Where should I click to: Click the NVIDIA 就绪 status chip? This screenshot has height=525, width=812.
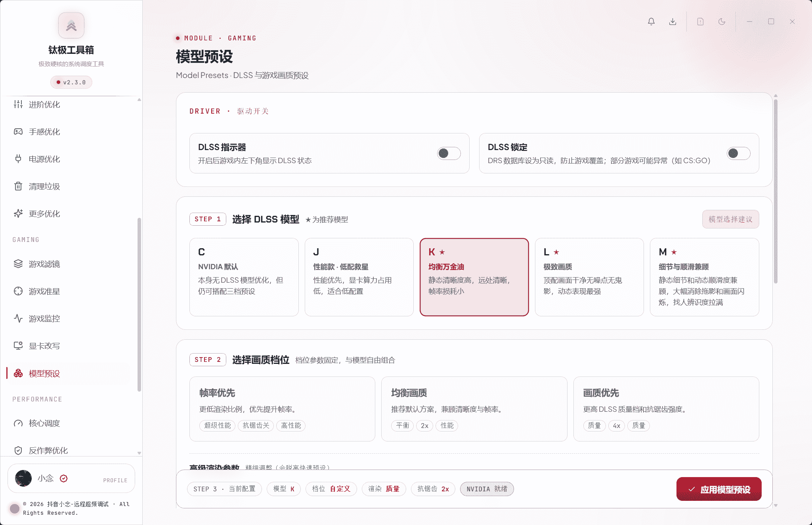[x=487, y=489]
